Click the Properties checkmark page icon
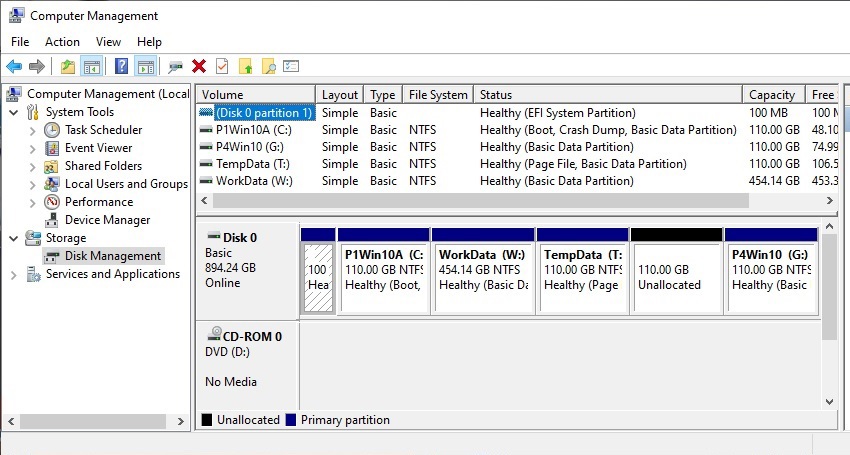 click(x=222, y=66)
